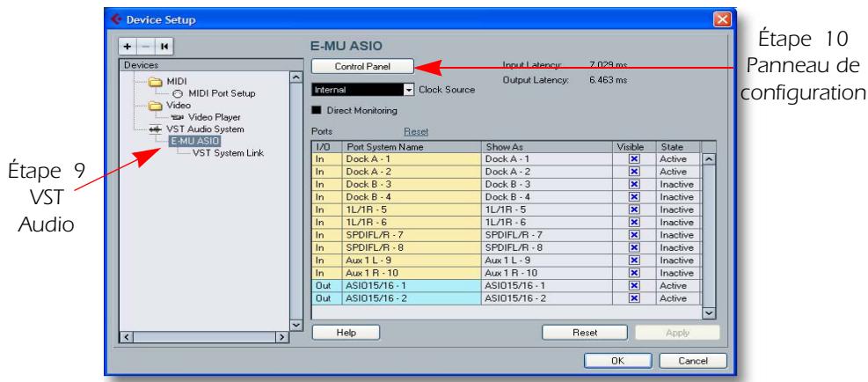Open the Clock Source dropdown

(x=408, y=90)
